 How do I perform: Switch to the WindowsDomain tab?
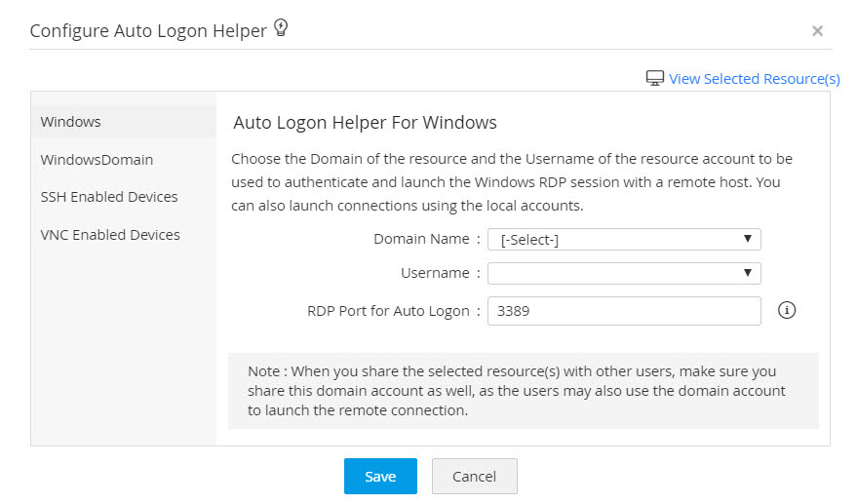pyautogui.click(x=97, y=159)
